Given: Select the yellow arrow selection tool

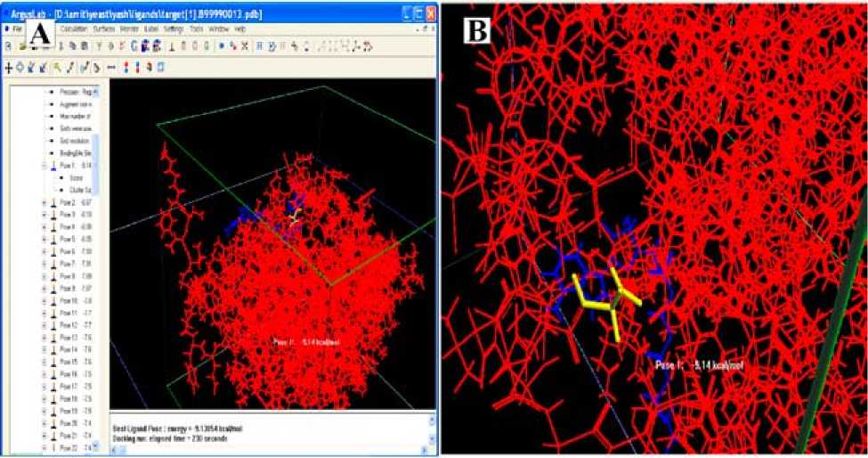Looking at the screenshot, I should [x=56, y=68].
